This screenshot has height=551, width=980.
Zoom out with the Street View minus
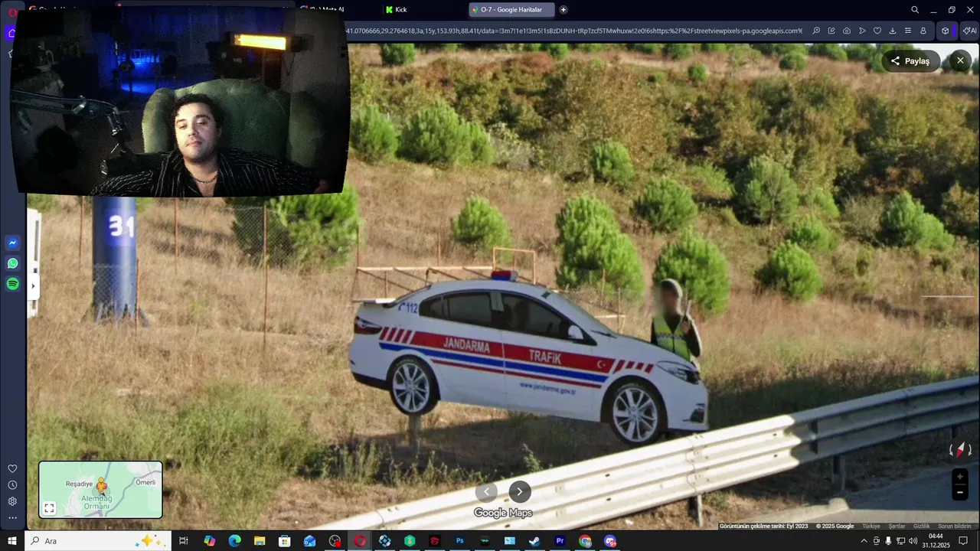959,493
